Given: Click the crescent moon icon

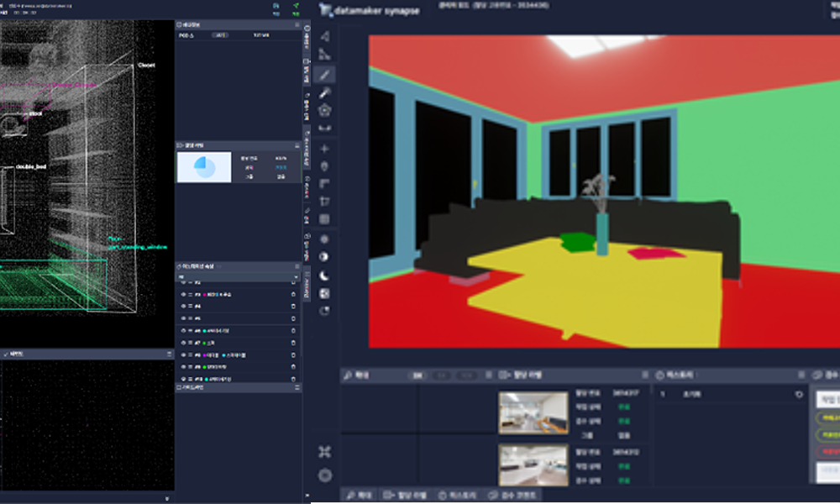Looking at the screenshot, I should click(x=324, y=276).
